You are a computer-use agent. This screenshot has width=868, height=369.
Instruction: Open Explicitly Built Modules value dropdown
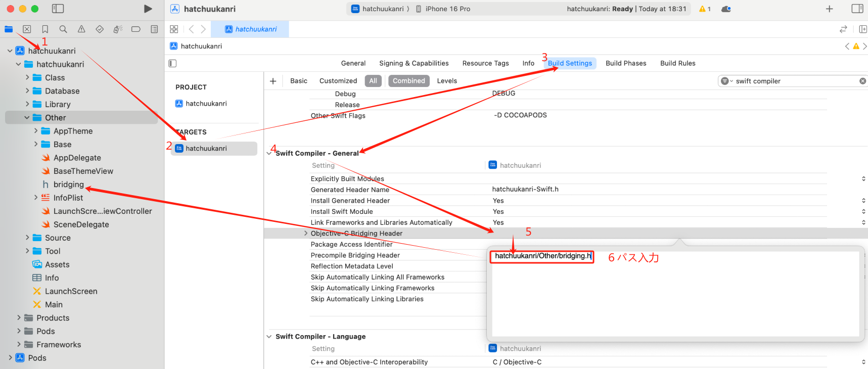(863, 179)
